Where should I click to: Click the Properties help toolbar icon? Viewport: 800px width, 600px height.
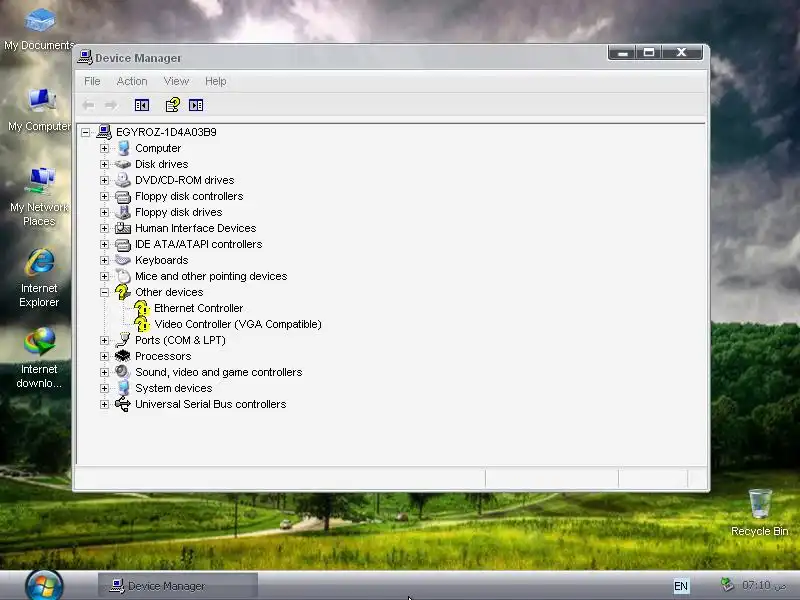coord(172,105)
